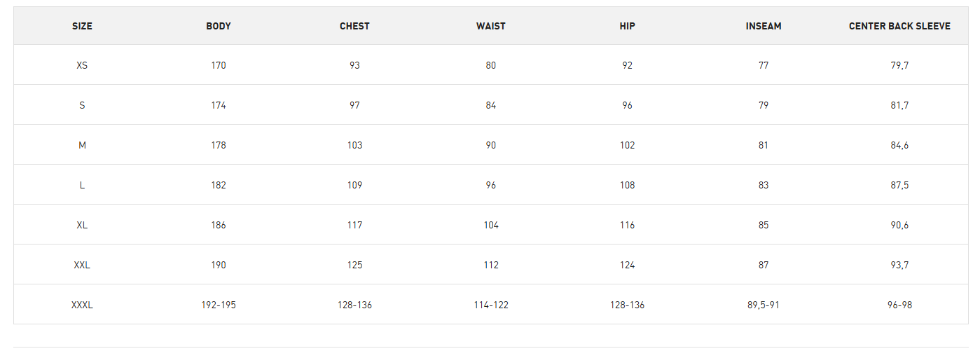Select the M size row label

click(x=82, y=145)
